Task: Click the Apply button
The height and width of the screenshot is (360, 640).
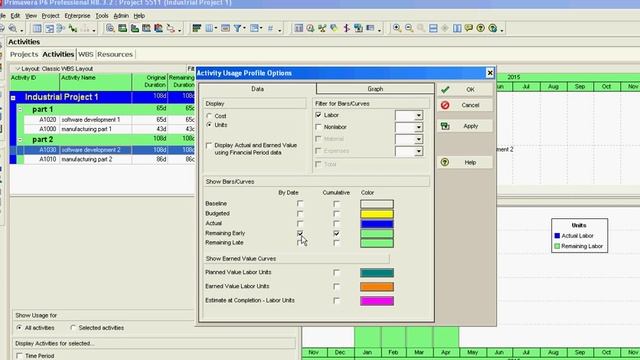Action: tap(464, 126)
